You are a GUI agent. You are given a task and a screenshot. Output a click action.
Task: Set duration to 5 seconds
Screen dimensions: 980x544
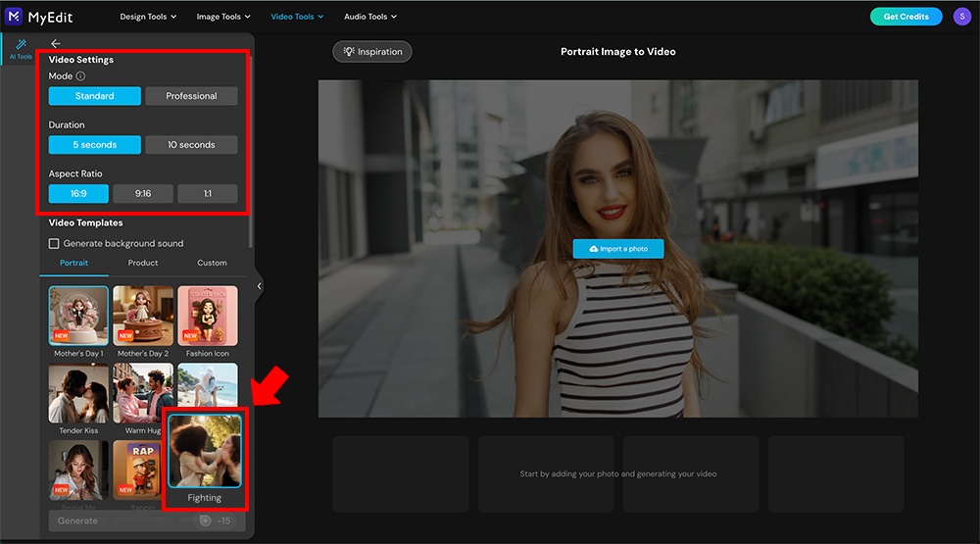click(94, 144)
